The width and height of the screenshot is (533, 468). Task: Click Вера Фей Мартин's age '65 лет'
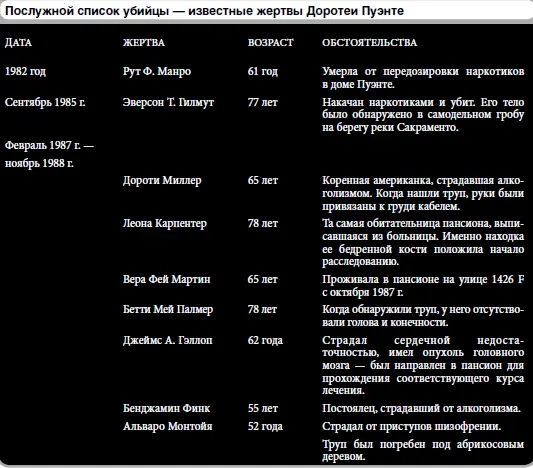263,279
